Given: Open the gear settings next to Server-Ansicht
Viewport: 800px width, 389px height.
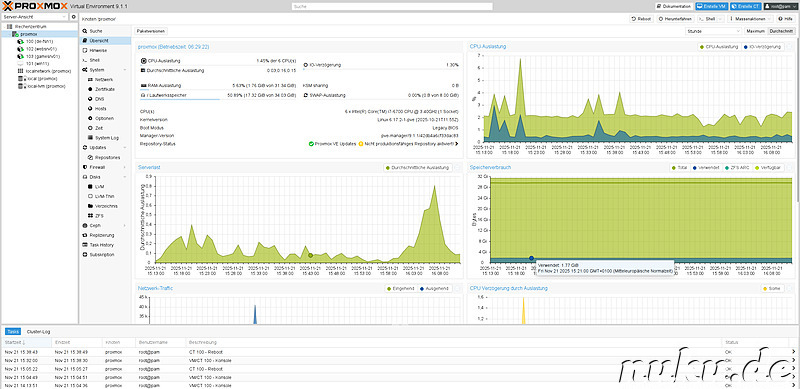Looking at the screenshot, I should click(73, 17).
